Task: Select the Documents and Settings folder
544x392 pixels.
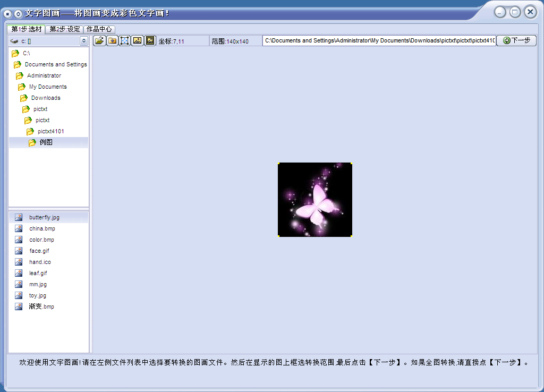Action: tap(55, 64)
